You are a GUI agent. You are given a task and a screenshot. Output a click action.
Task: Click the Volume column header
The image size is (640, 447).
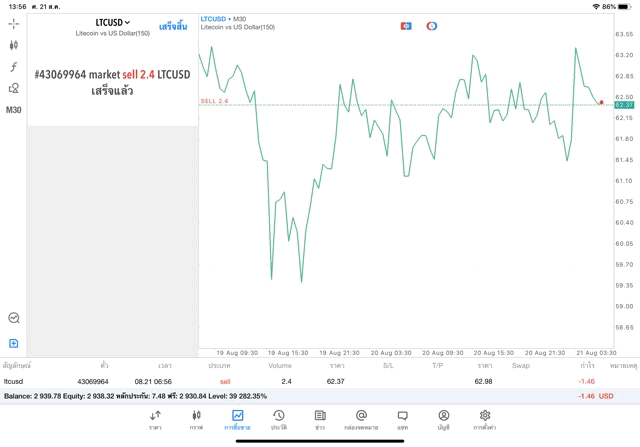coord(280,365)
